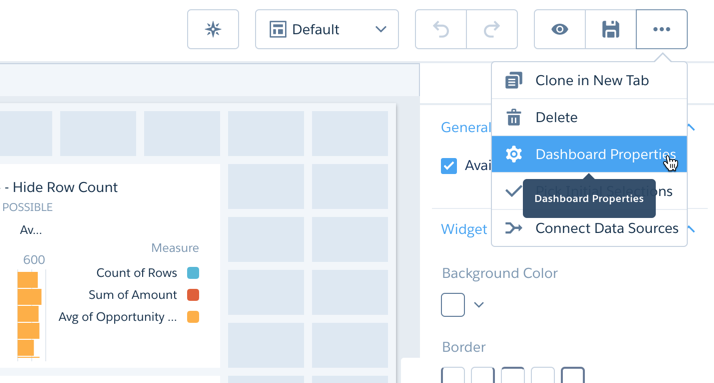Expand the Background Color dropdown chevron
714x383 pixels.
pyautogui.click(x=479, y=305)
